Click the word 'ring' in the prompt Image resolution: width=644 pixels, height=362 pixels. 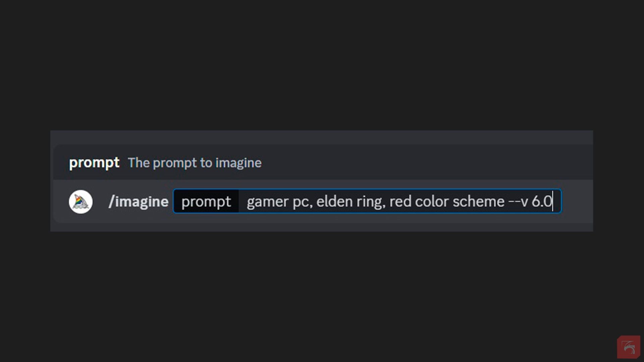tap(371, 202)
